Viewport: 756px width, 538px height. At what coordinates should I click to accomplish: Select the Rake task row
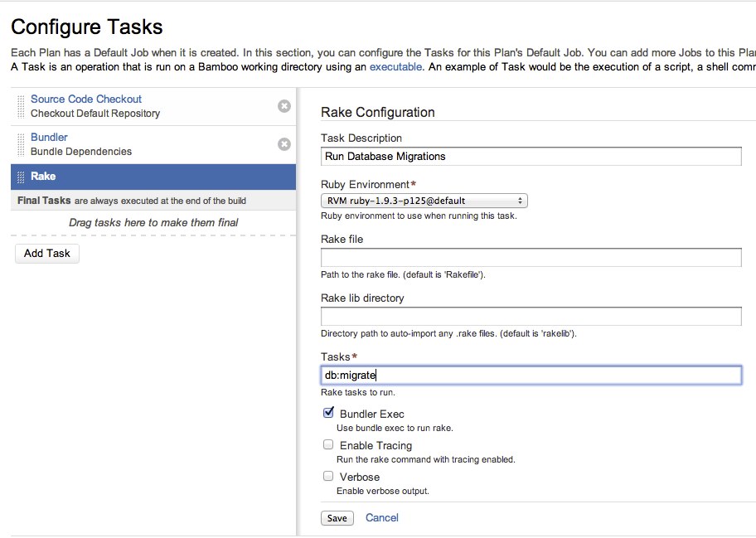(153, 177)
